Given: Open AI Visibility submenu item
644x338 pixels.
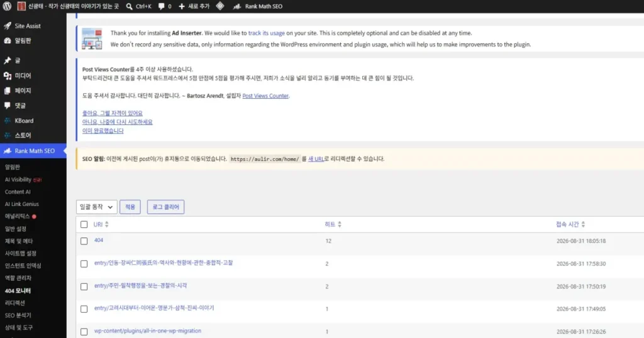Looking at the screenshot, I should (23, 180).
